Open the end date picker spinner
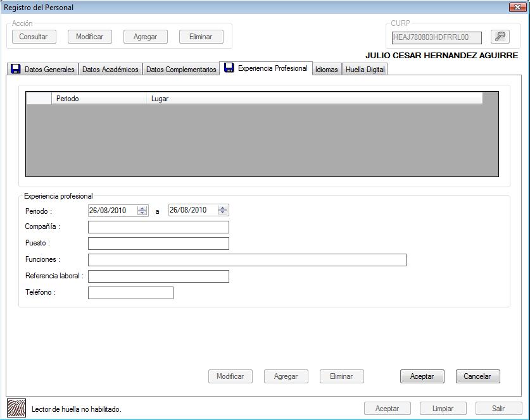 coord(222,211)
